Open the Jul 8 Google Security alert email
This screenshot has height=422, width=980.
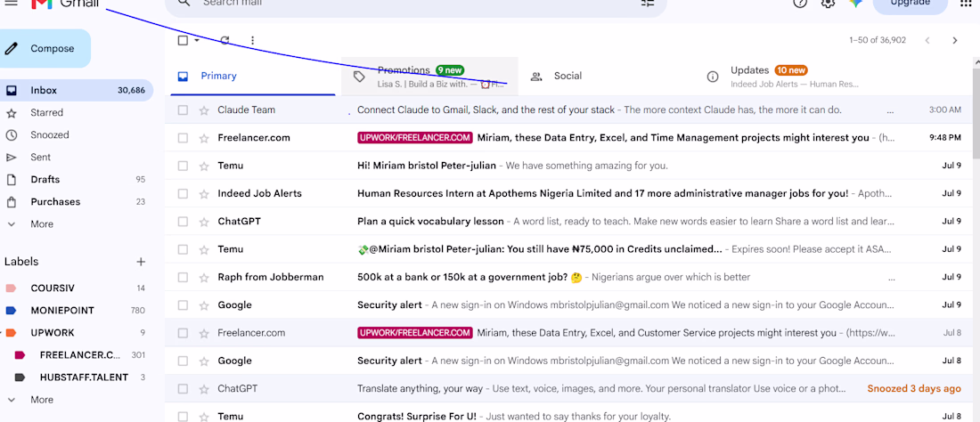[568, 361]
